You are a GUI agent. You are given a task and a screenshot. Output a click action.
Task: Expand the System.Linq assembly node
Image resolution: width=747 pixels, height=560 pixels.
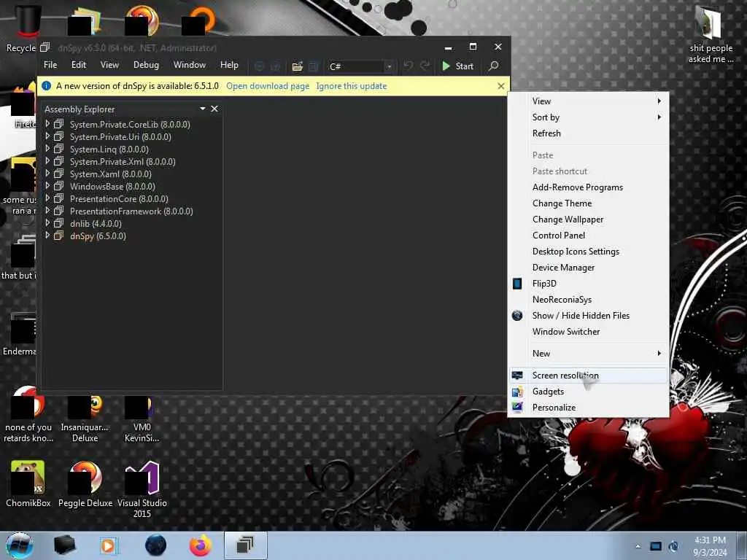click(47, 149)
